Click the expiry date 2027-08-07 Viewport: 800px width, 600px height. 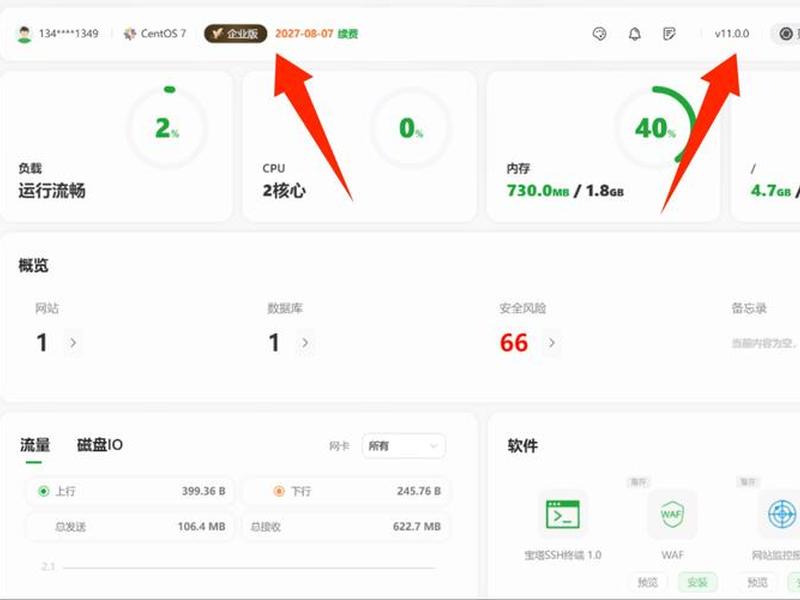pyautogui.click(x=304, y=34)
